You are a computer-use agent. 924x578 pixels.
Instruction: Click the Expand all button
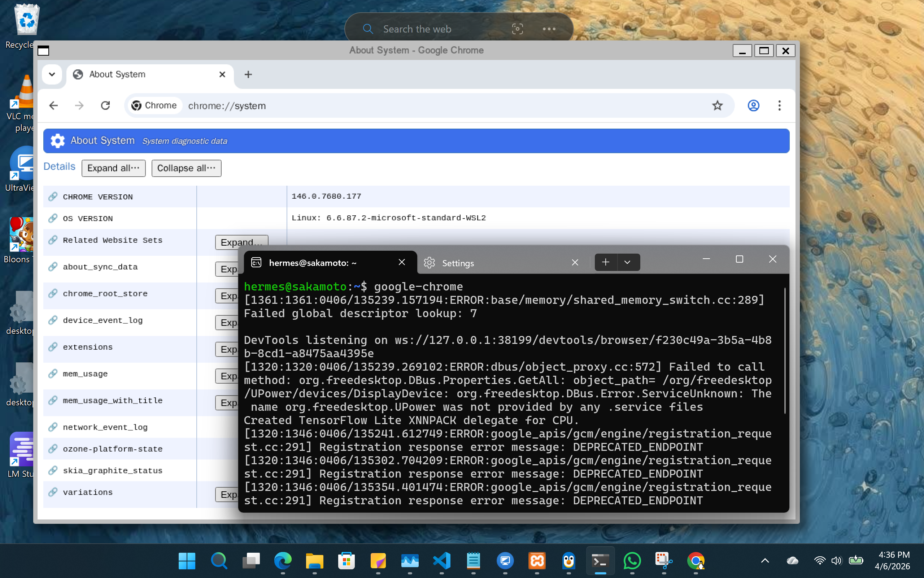click(113, 168)
